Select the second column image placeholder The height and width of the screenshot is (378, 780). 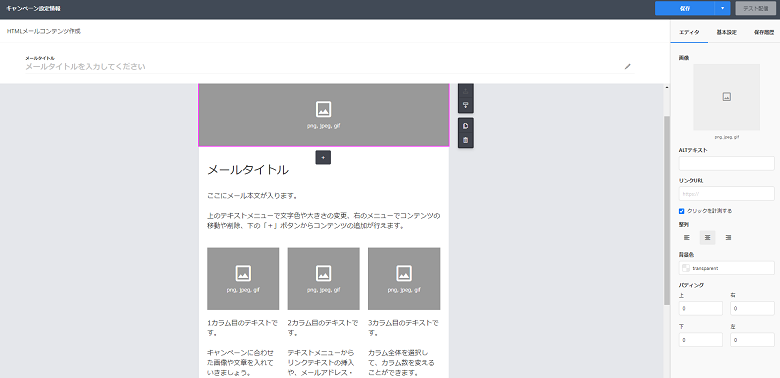323,279
